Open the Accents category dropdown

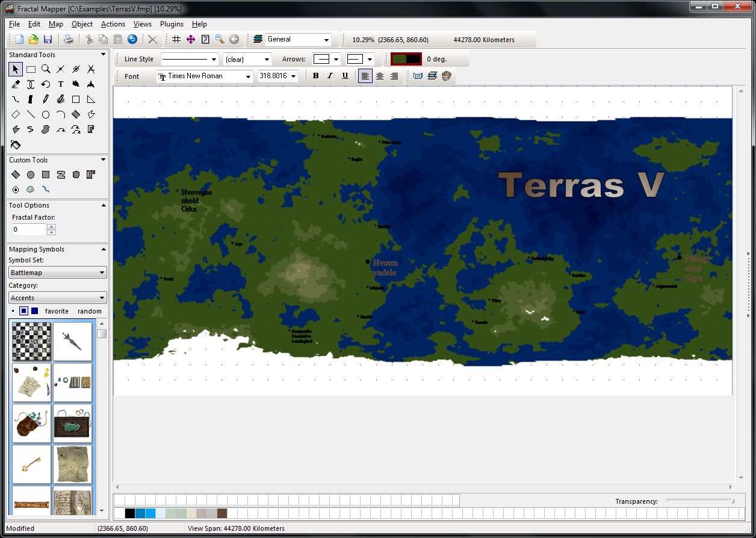coord(58,298)
